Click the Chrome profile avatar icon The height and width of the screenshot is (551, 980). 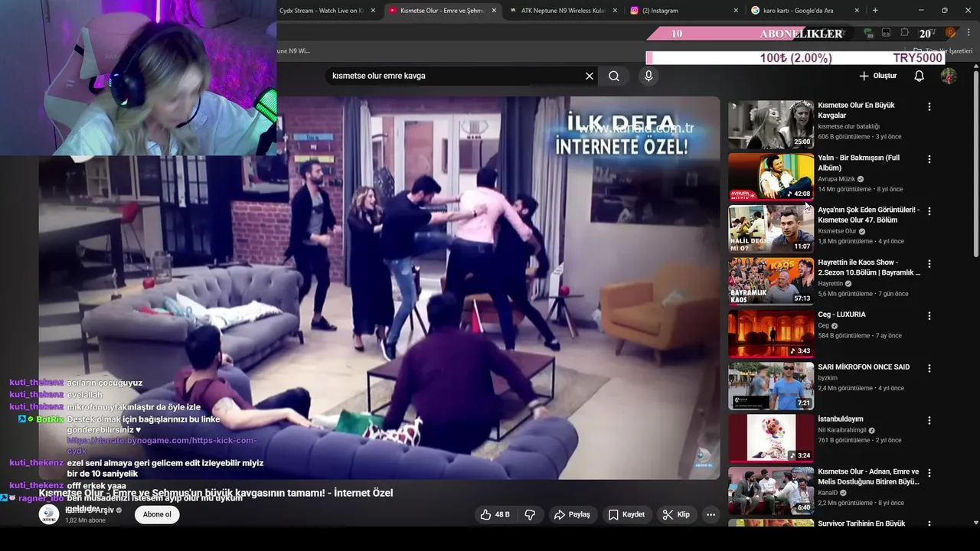950,33
